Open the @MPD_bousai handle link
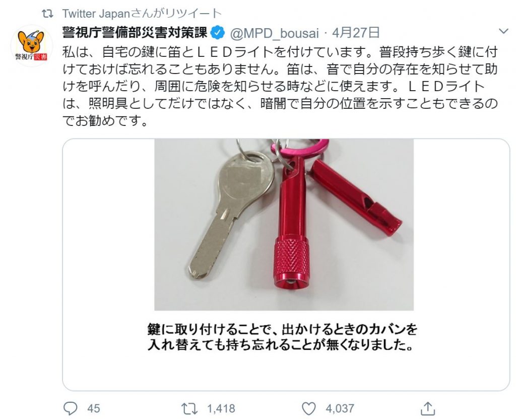The image size is (516, 420). (x=275, y=33)
